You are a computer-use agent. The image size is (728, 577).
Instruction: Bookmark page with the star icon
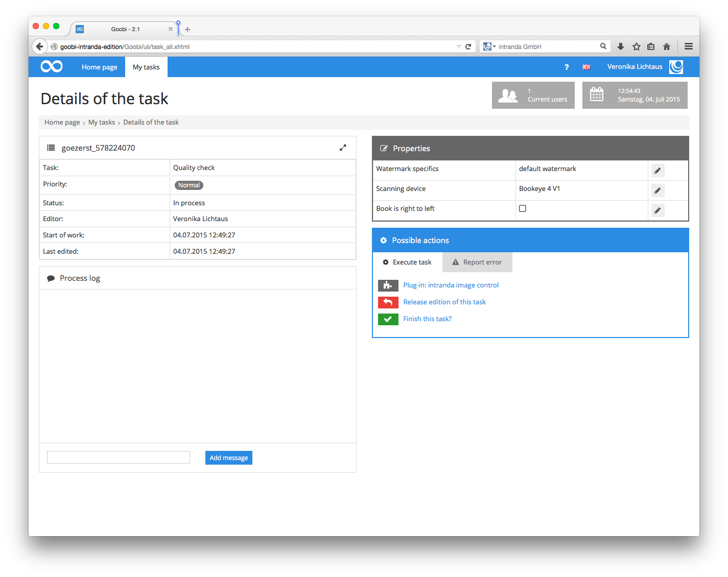coord(637,46)
